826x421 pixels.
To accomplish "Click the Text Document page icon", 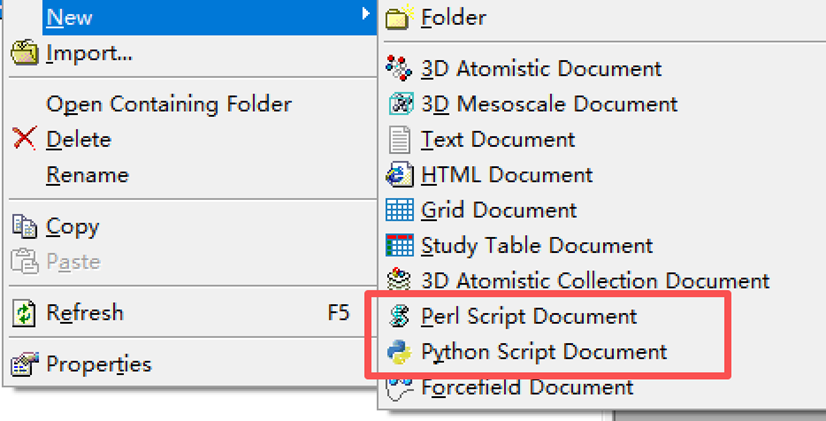I will click(x=399, y=139).
